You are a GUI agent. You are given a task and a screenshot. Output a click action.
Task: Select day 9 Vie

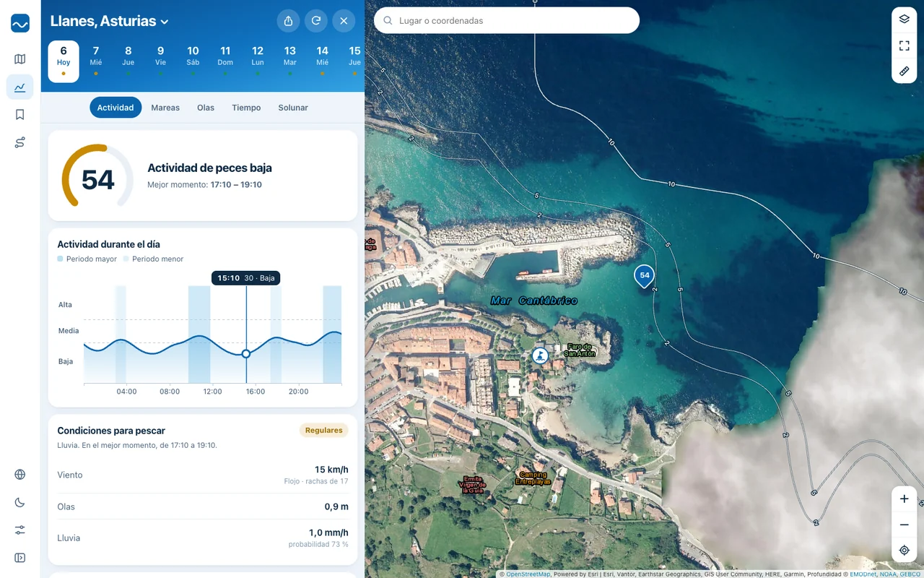[160, 61]
